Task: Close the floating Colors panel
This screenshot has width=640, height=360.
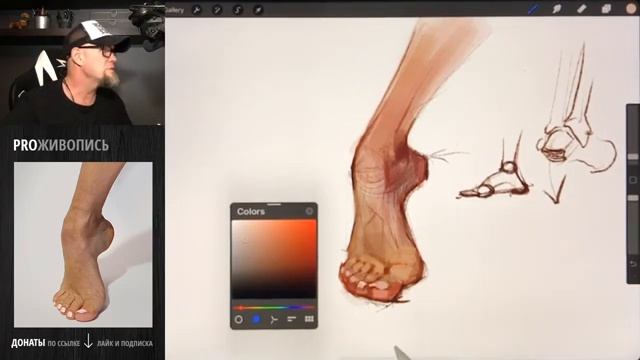Action: pos(309,211)
